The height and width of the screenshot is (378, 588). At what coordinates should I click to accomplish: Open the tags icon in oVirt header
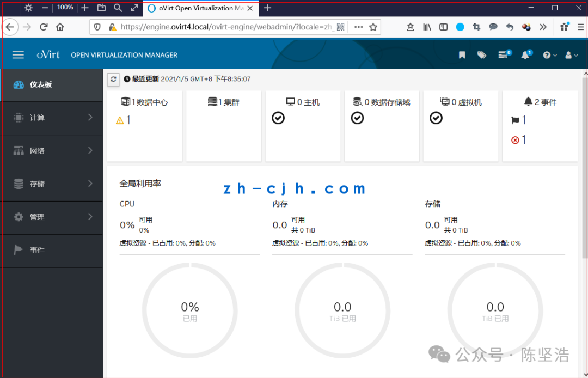coord(481,55)
